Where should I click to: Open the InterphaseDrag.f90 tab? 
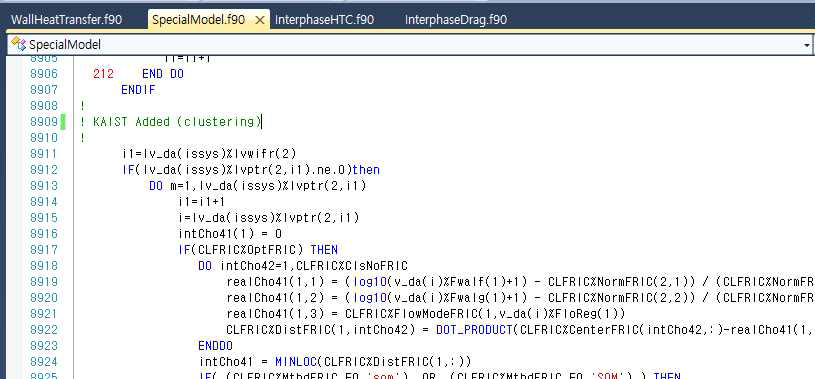(456, 20)
